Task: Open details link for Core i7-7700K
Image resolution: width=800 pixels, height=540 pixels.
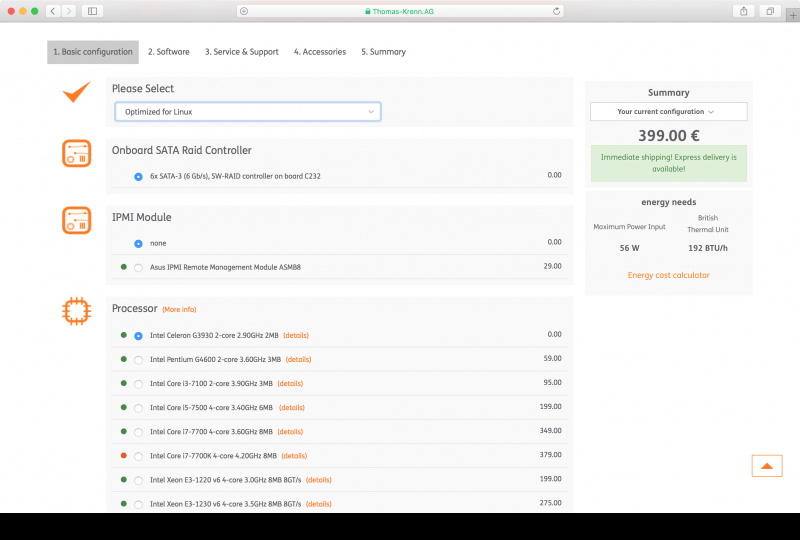Action: pos(294,456)
